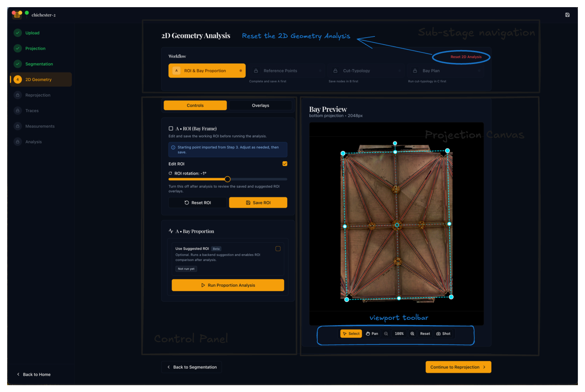The width and height of the screenshot is (585, 392).
Task: Click Reset 2D Analysis
Action: 466,57
